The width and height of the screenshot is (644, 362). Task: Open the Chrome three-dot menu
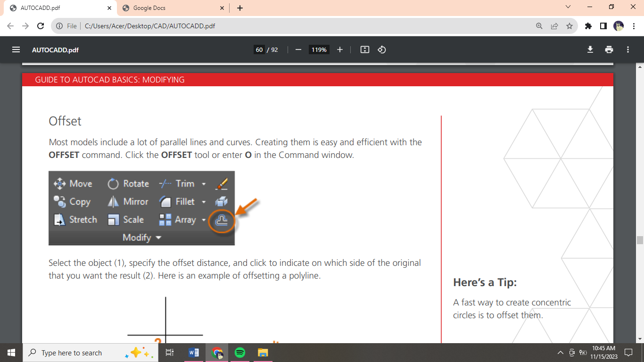coord(633,26)
